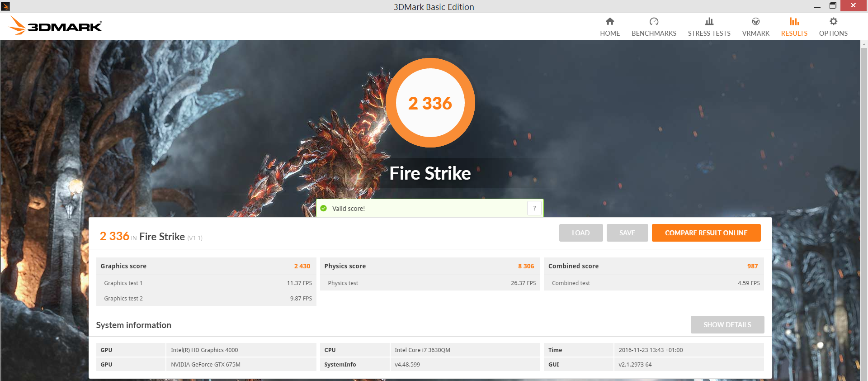
Task: Click the green valid score checkmark
Action: point(324,208)
